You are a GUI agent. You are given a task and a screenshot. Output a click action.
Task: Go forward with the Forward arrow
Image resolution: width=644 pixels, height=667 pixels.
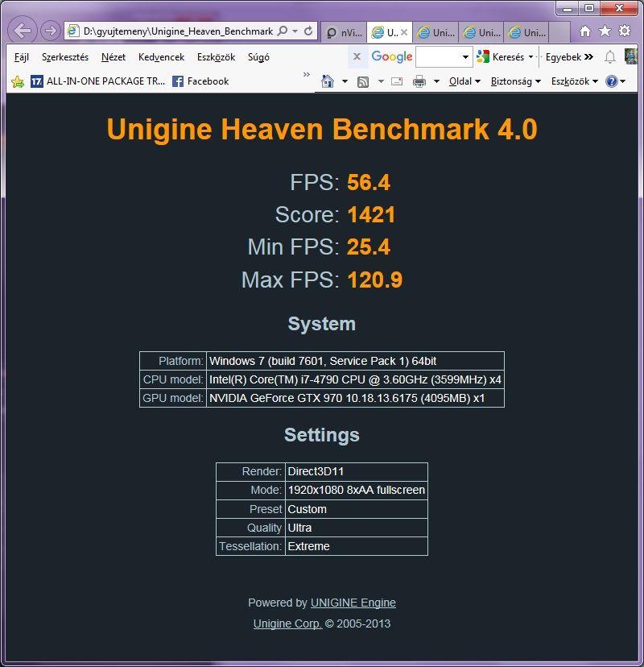pos(51,31)
